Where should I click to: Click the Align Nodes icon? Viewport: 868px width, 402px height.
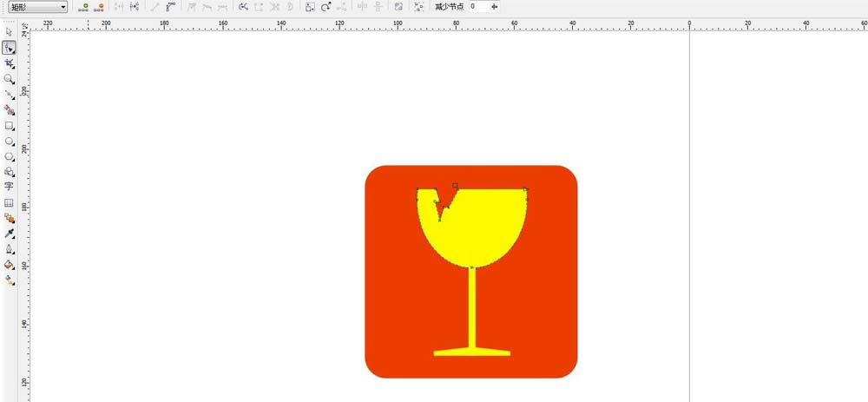pos(341,7)
